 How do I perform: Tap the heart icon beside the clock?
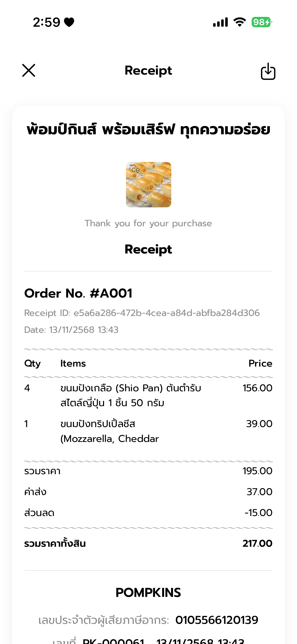(69, 22)
